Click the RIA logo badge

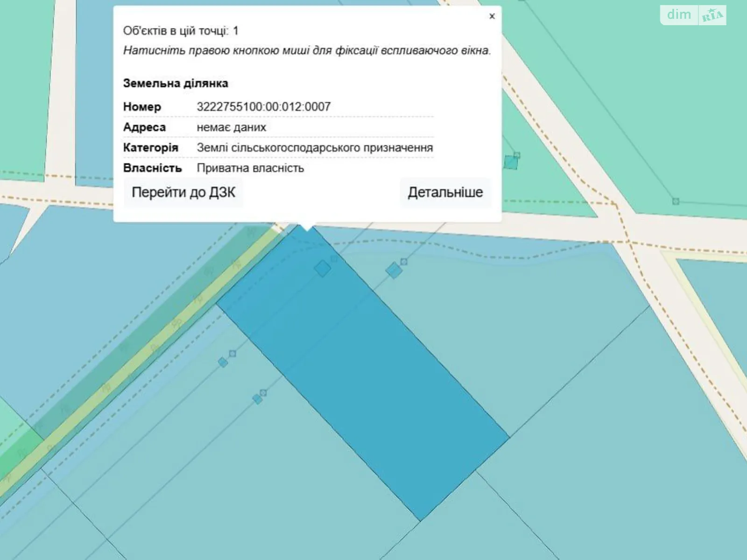712,16
